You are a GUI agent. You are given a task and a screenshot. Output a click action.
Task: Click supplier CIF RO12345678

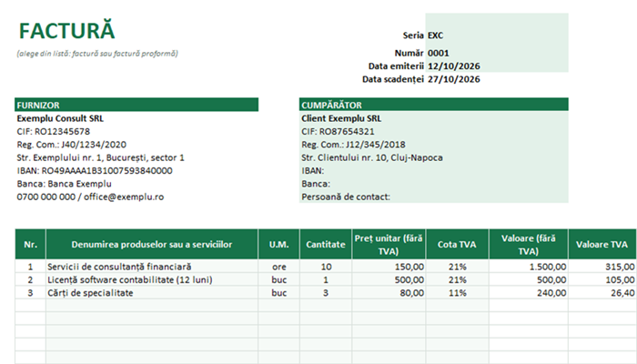[x=53, y=131]
